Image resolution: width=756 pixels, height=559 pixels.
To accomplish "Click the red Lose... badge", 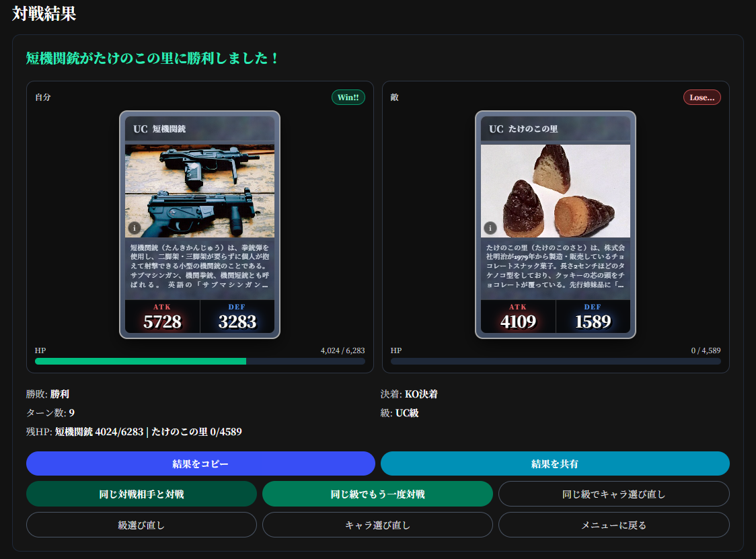I will [702, 98].
